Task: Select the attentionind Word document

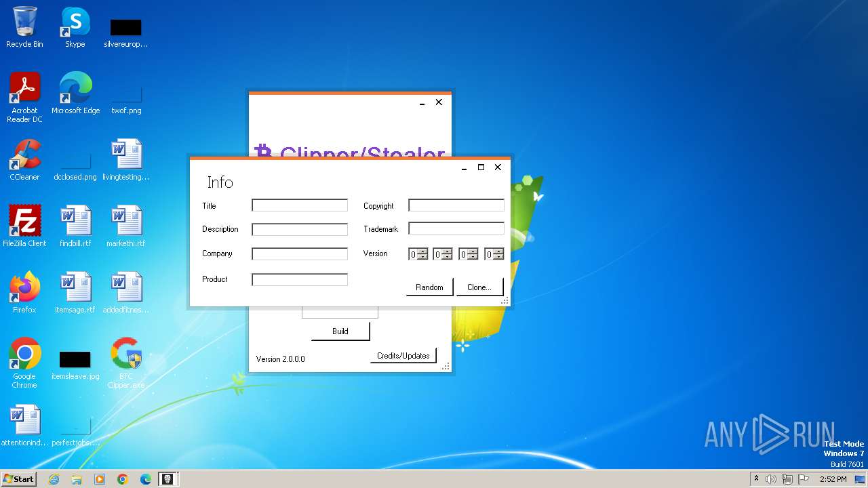Action: [24, 426]
